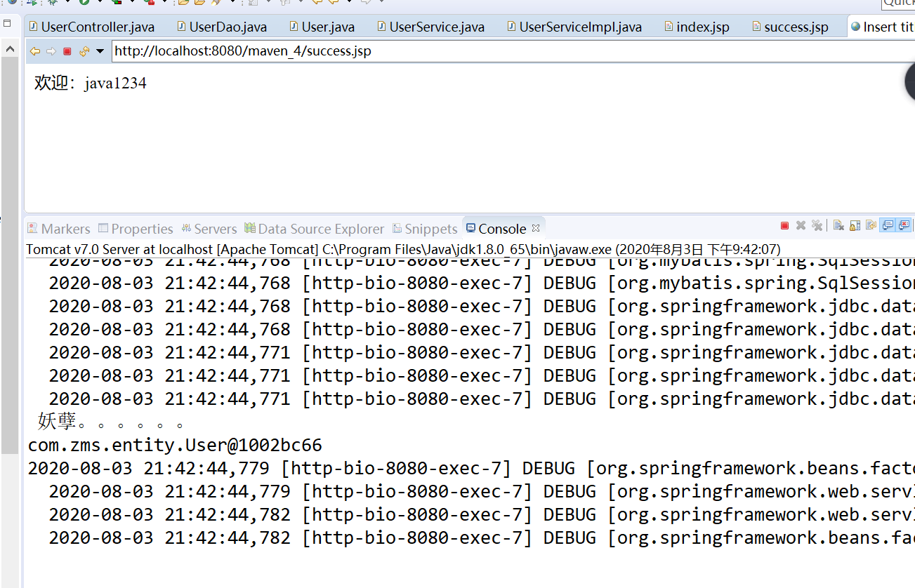Screen dimensions: 915x588
Task: Go back in the internal browser
Action: 34,51
